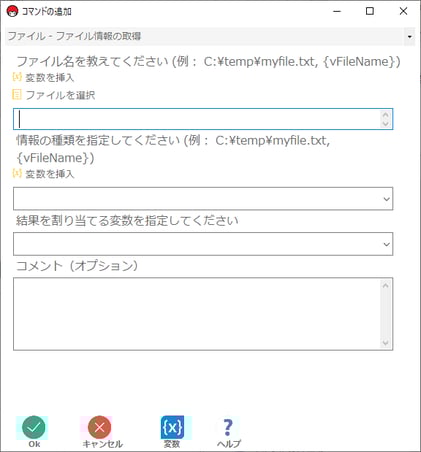Click the green Ok checkmark icon
The image size is (421, 452).
coord(33,427)
